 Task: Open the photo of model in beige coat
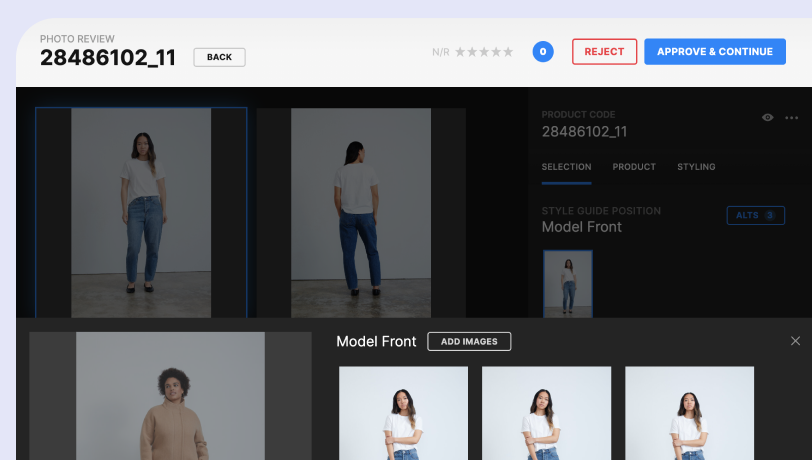pos(170,396)
